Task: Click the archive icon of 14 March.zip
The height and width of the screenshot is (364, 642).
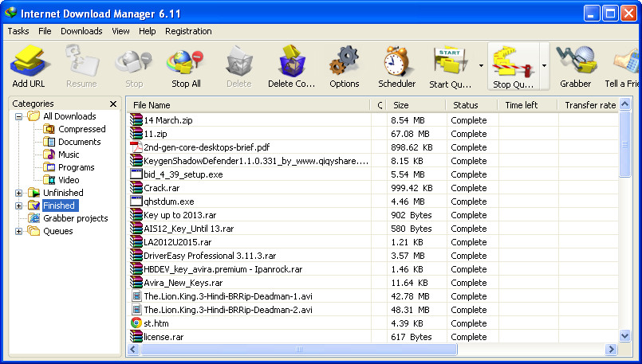Action: [136, 119]
